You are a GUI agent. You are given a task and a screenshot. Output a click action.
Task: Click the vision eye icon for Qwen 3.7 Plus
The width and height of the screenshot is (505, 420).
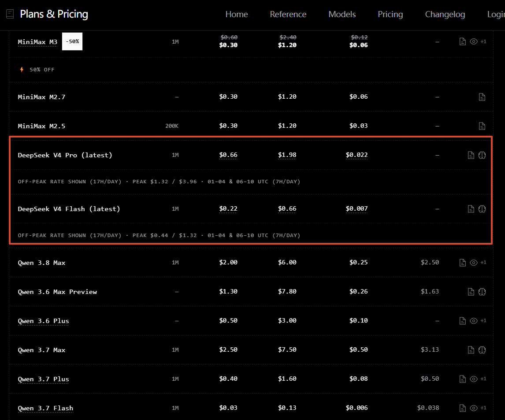473,379
